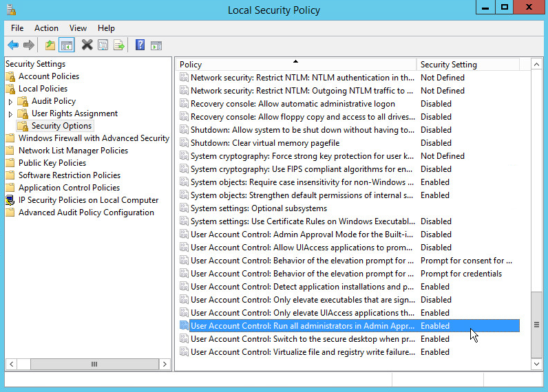The height and width of the screenshot is (392, 548).
Task: Click the policy list scroll-up arrow
Action: pos(537,65)
